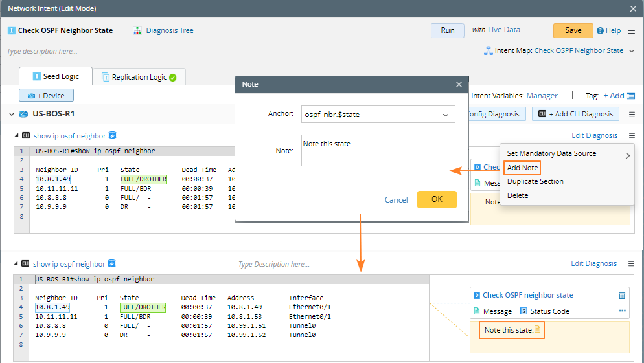Switch to the Replication Logic tab
This screenshot has height=363, width=644.
coord(139,77)
